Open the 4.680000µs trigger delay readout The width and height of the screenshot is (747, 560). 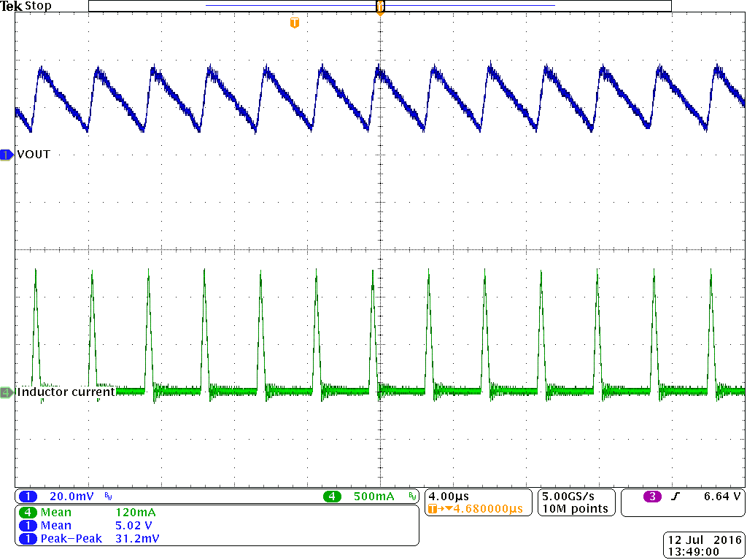pos(478,509)
